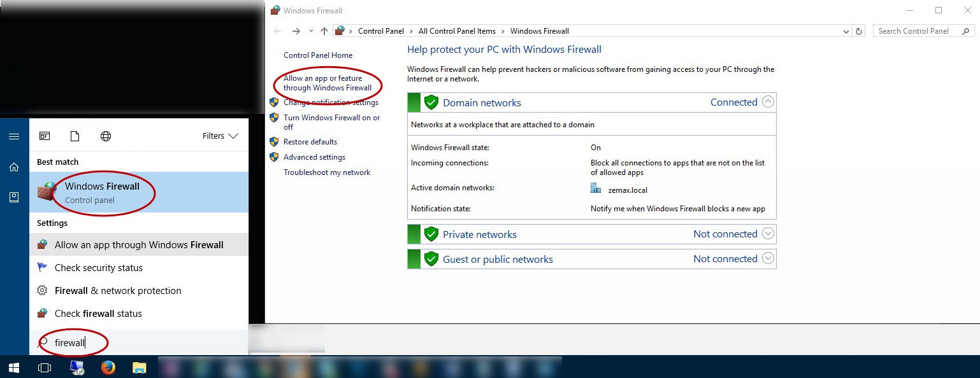Viewport: 980px width, 378px height.
Task: Click Notify me when Windows Firewall blocks text
Action: click(x=678, y=209)
